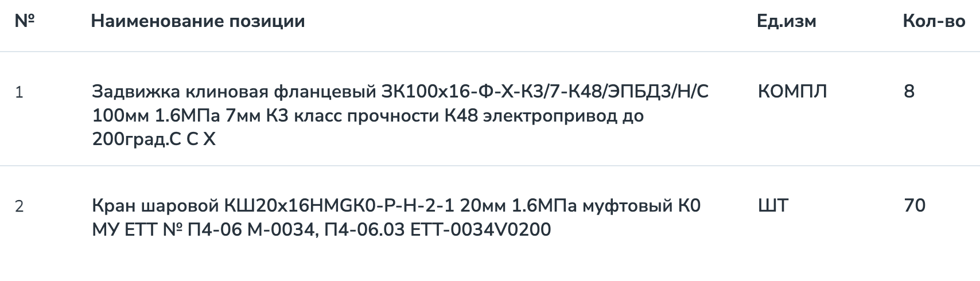
Task: Click quantity 70 in second row
Action: [915, 206]
